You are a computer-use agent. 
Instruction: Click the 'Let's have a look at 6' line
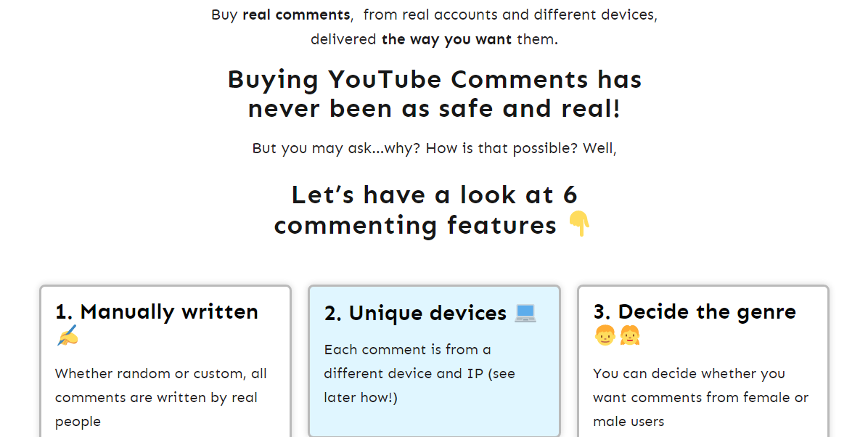tap(434, 195)
